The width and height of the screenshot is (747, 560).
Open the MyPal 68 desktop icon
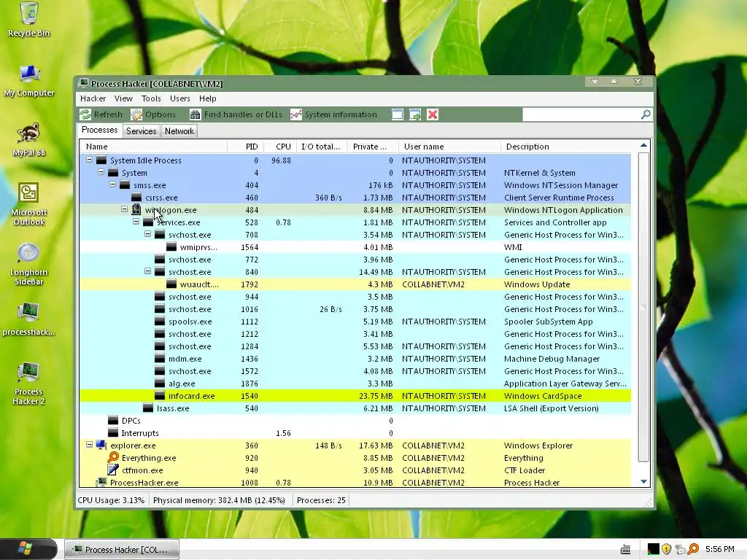(29, 139)
